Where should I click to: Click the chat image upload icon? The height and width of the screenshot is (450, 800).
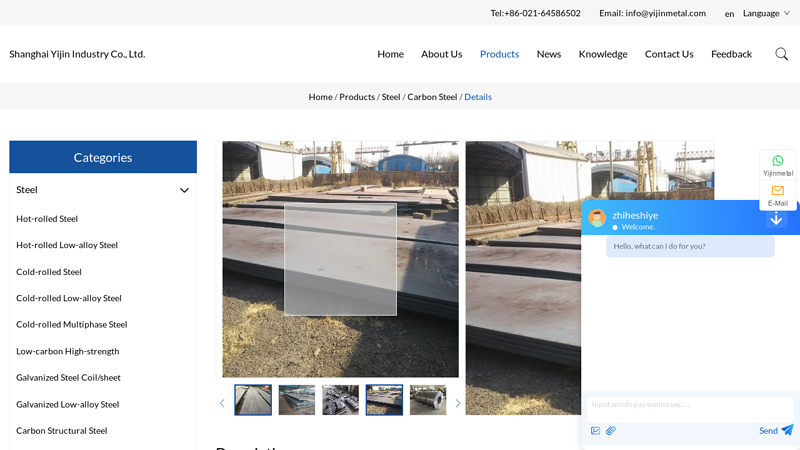coord(595,431)
